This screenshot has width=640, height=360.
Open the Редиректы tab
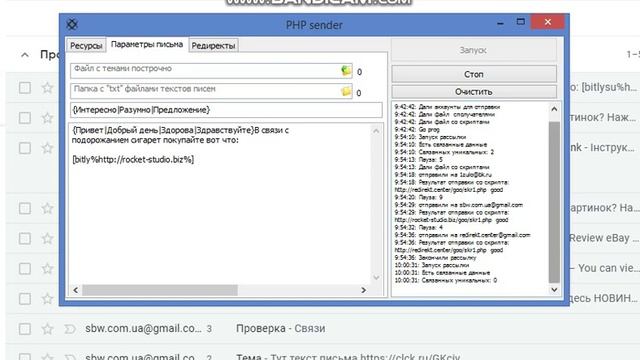tap(213, 45)
